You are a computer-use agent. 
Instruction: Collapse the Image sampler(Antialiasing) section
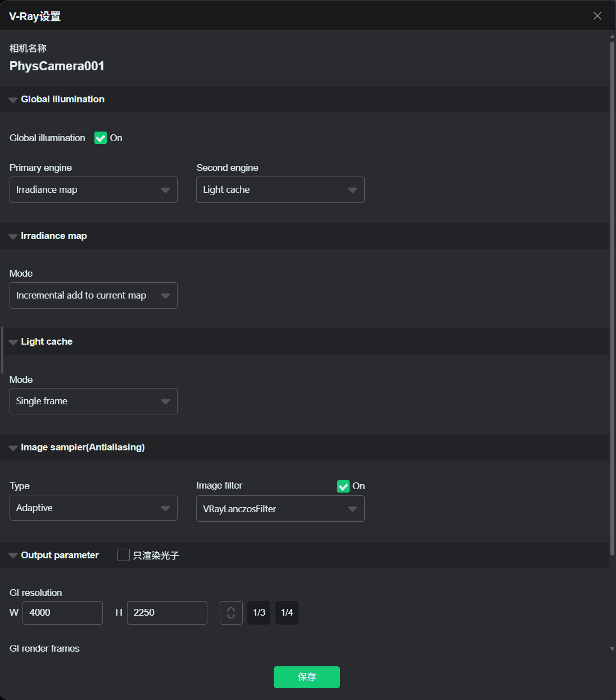point(13,448)
